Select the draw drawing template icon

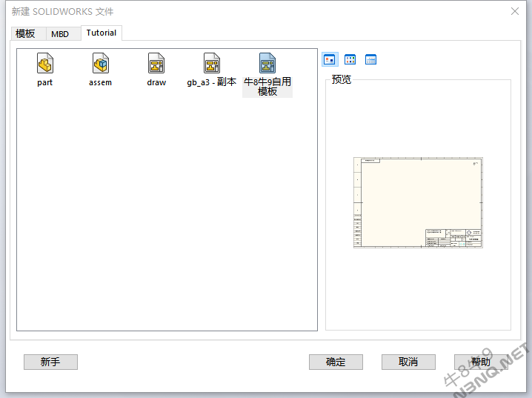[x=156, y=63]
